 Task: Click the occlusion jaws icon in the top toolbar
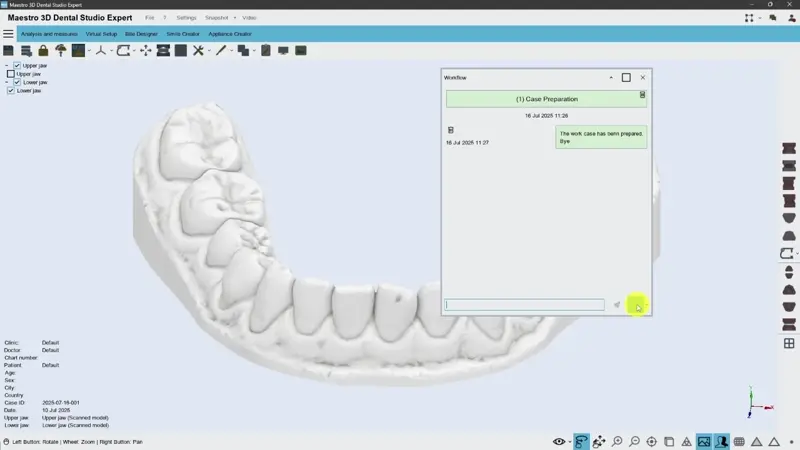pyautogui.click(x=163, y=51)
